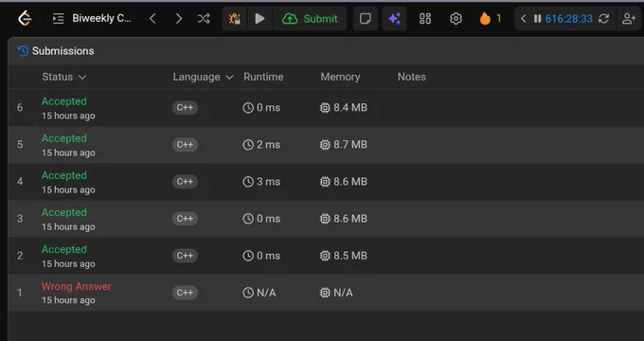Click C++ tag in submission 4 row
Image resolution: width=644 pixels, height=341 pixels.
coord(185,182)
